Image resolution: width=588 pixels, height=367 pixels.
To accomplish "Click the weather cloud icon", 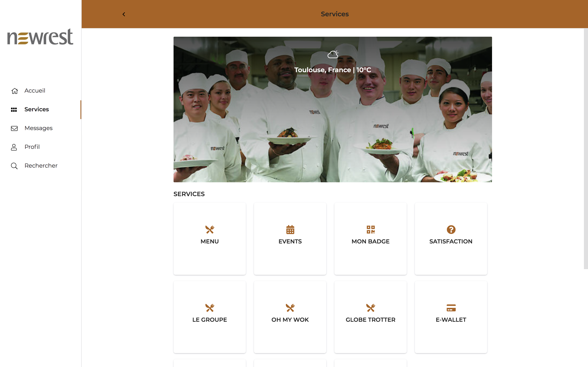I will 333,54.
